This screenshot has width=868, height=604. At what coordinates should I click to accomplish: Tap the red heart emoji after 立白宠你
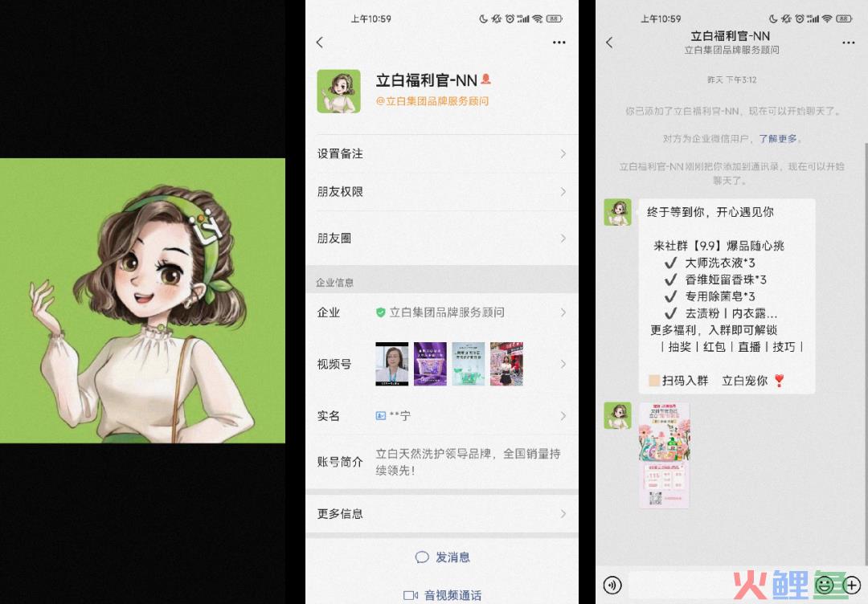[780, 381]
